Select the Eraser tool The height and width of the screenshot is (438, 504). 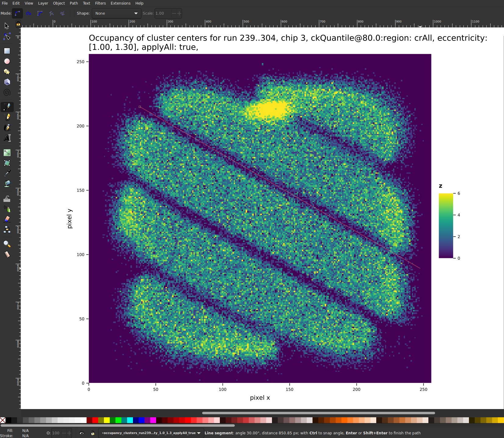7,219
